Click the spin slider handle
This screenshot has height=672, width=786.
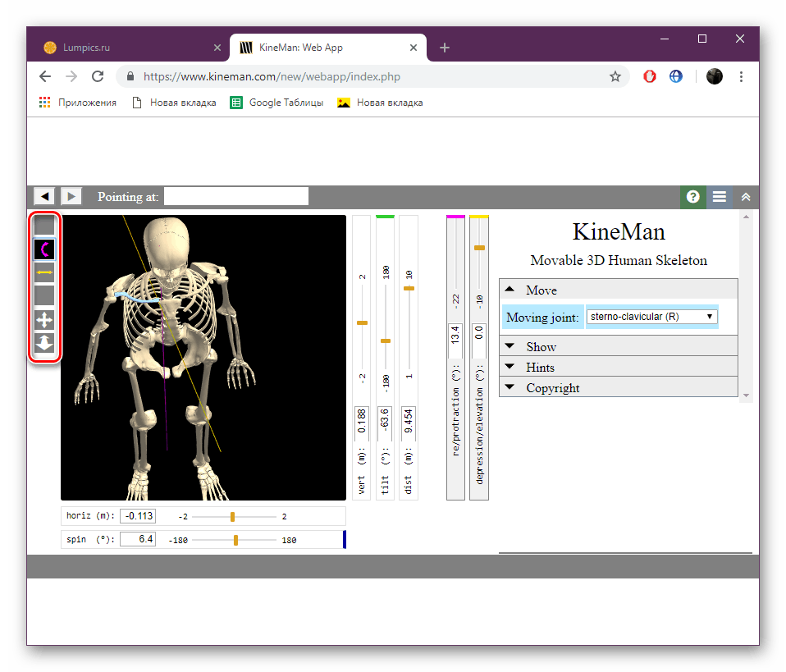(236, 540)
